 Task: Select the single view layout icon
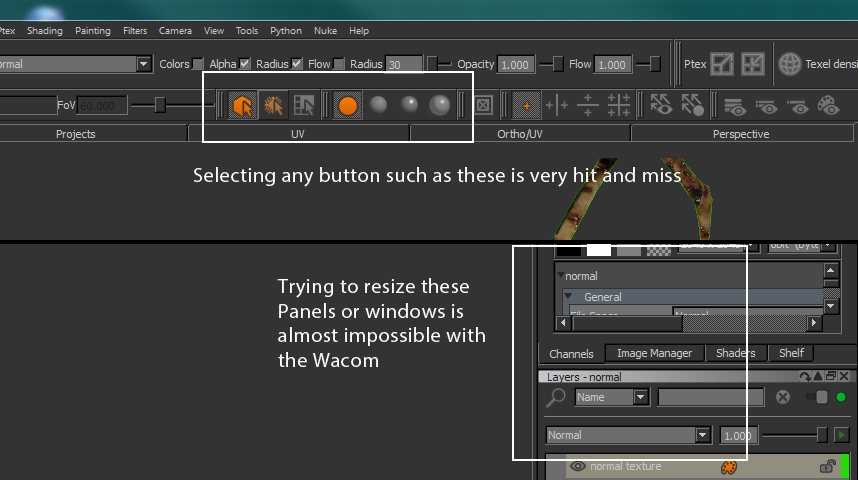click(x=526, y=106)
